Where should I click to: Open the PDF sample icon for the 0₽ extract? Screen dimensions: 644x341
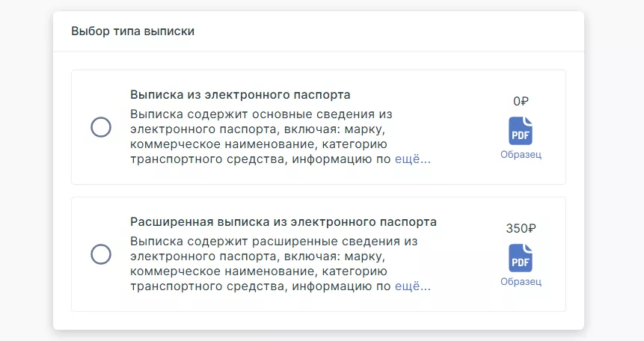point(521,131)
